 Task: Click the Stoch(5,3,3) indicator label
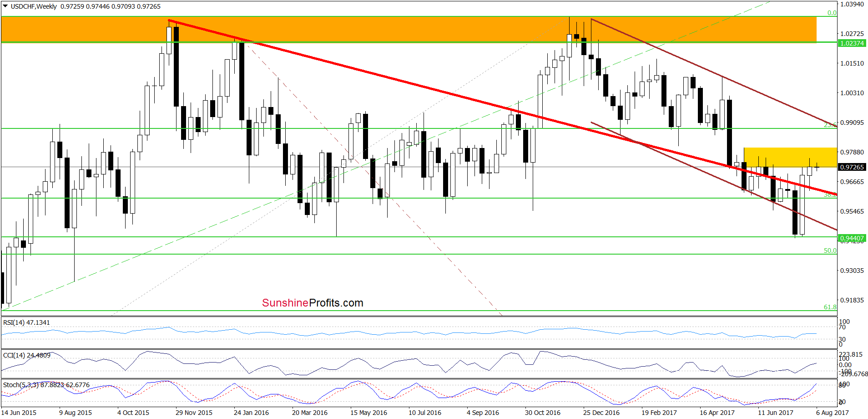(46, 385)
